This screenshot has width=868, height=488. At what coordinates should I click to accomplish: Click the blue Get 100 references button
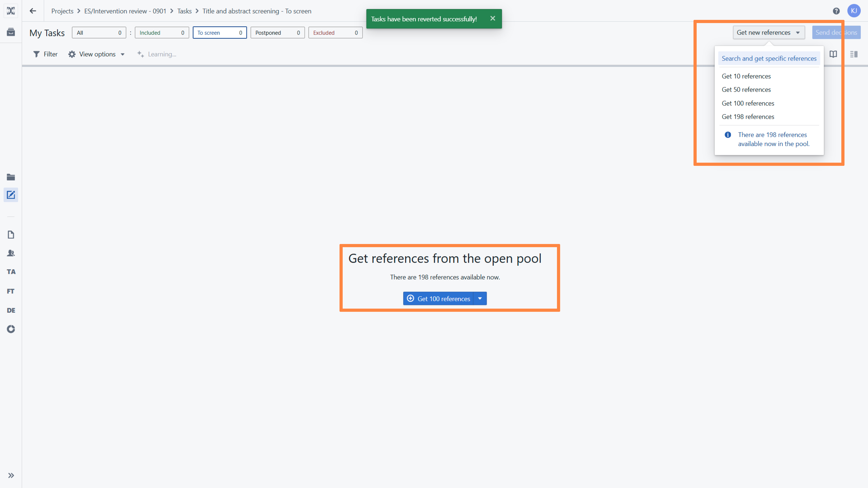pos(438,298)
